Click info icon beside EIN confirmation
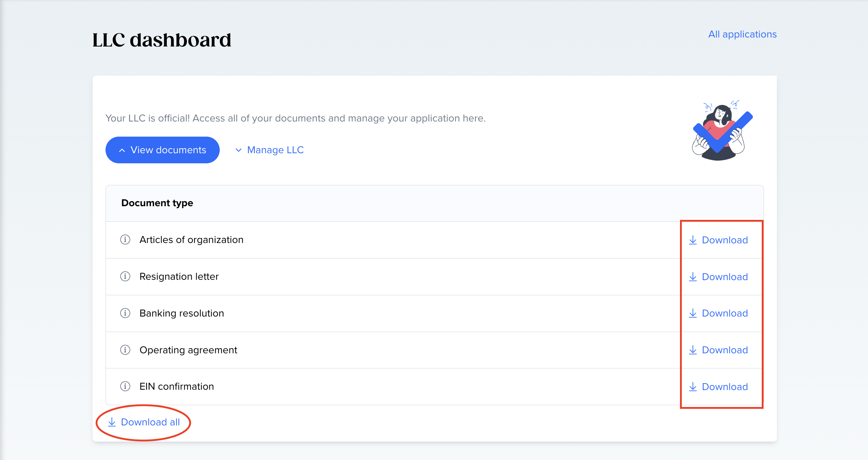Viewport: 868px width, 460px height. tap(125, 386)
